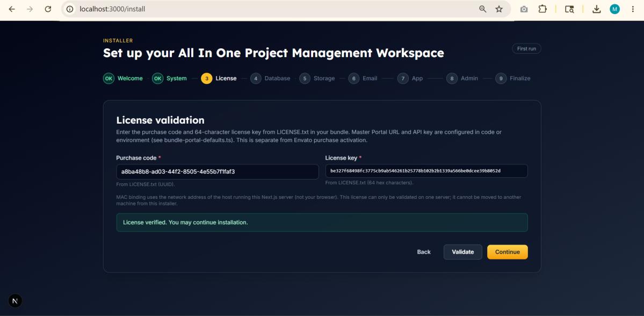Image resolution: width=644 pixels, height=316 pixels.
Task: Click step 5 Storage number circle
Action: [x=305, y=78]
